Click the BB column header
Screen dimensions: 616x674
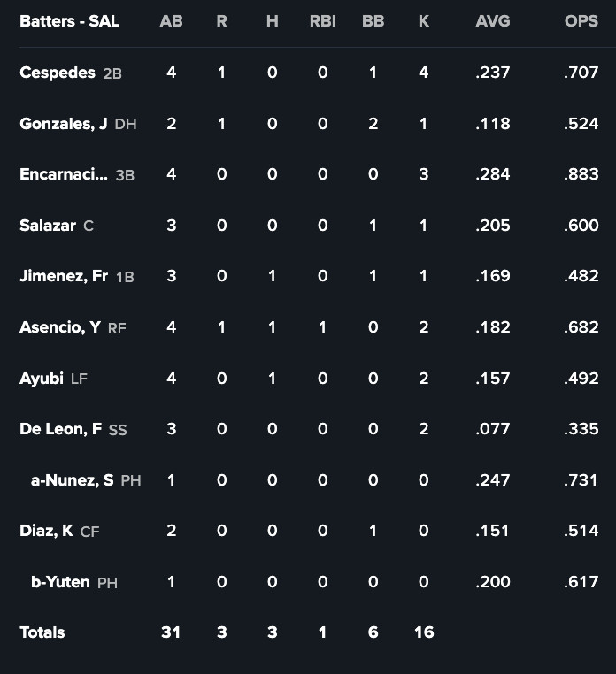[x=373, y=21]
